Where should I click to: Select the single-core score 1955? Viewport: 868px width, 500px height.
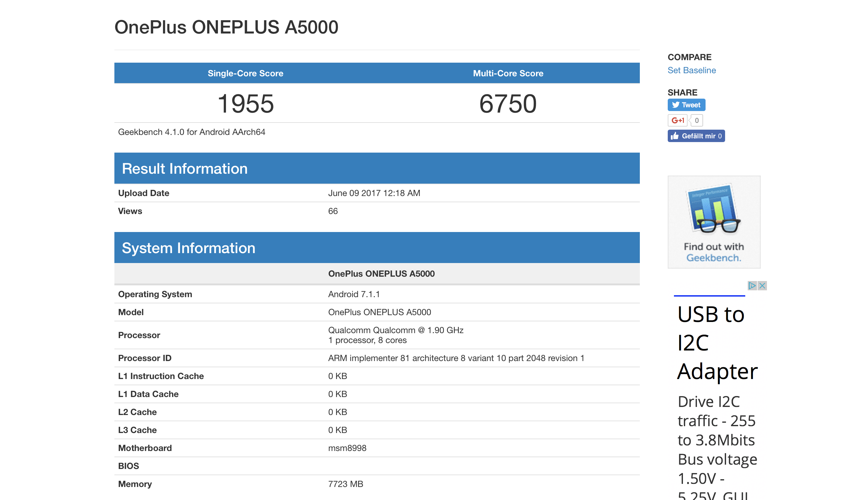(246, 103)
